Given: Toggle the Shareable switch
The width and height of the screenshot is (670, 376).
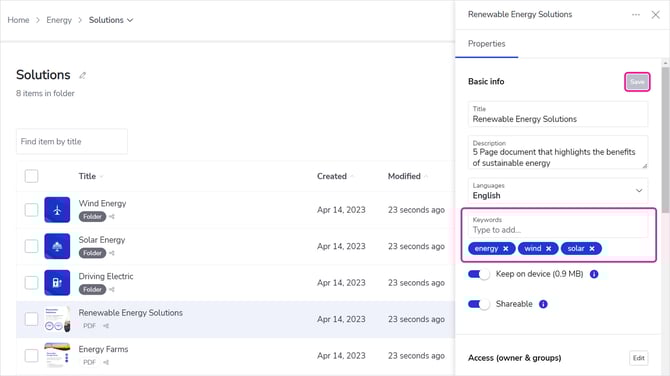Looking at the screenshot, I should pos(479,304).
